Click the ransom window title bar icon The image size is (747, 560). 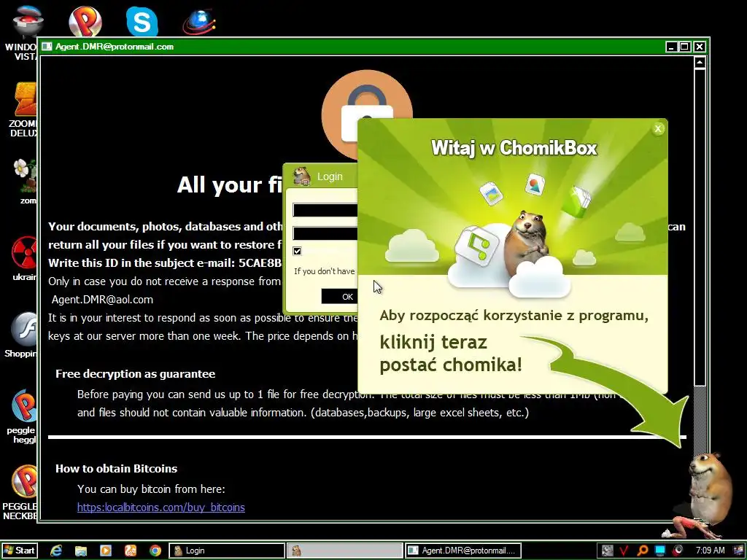47,47
